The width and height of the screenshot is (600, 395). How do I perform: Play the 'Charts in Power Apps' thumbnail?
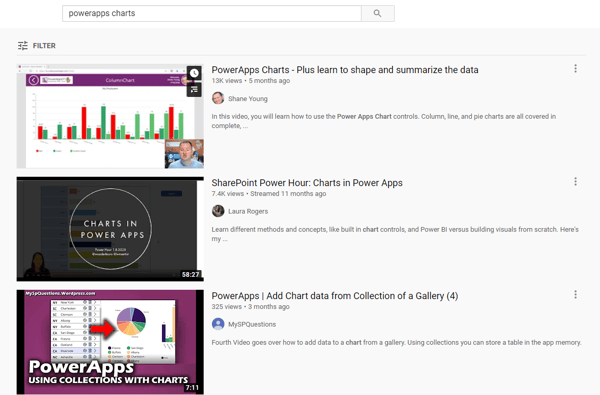[x=110, y=229]
